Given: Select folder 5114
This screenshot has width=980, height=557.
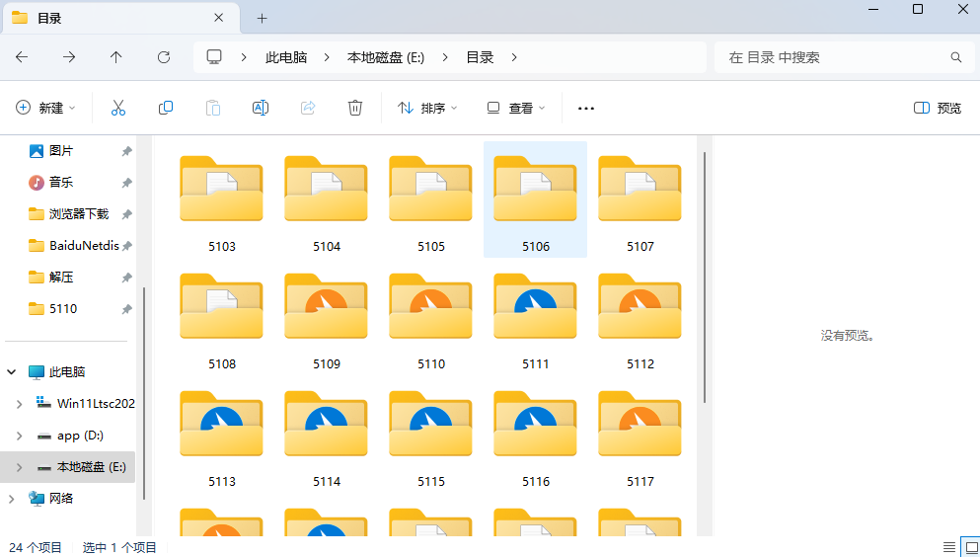Looking at the screenshot, I should (x=327, y=436).
